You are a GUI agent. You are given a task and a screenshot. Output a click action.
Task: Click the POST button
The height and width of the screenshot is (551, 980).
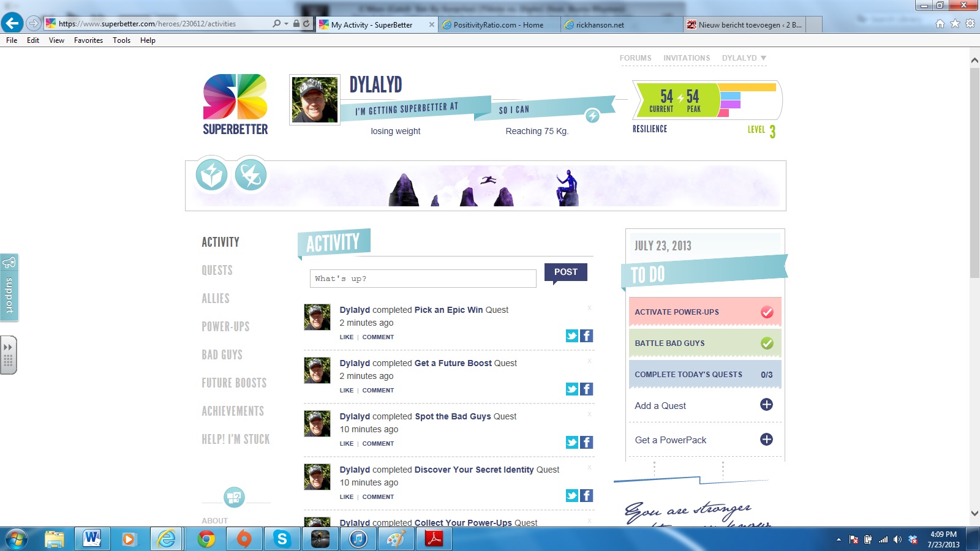tap(565, 272)
